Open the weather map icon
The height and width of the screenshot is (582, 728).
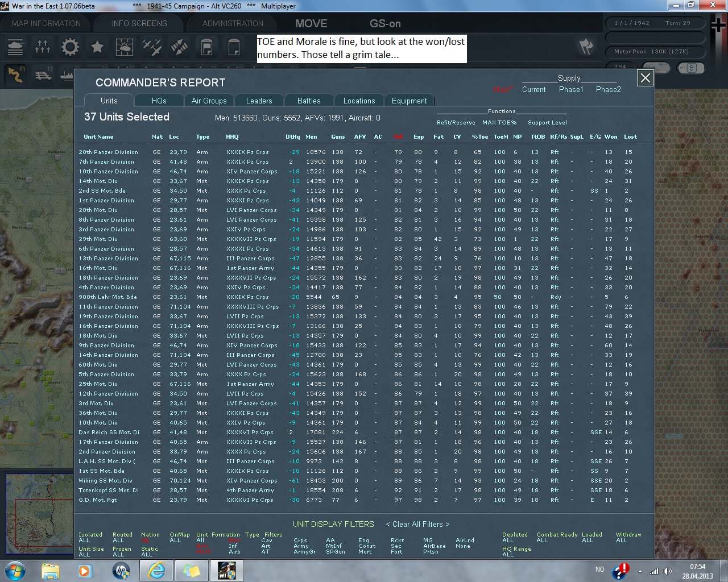(x=125, y=47)
